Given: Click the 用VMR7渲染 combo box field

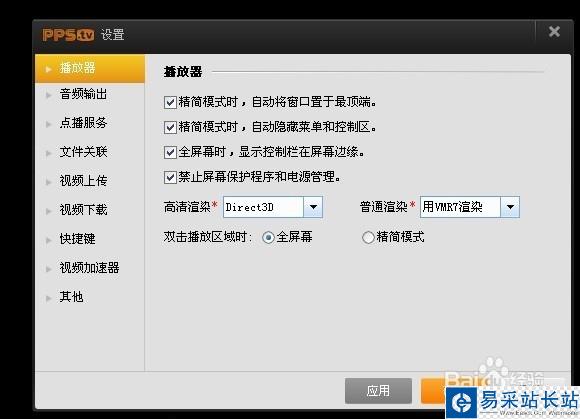Looking at the screenshot, I should point(470,207).
